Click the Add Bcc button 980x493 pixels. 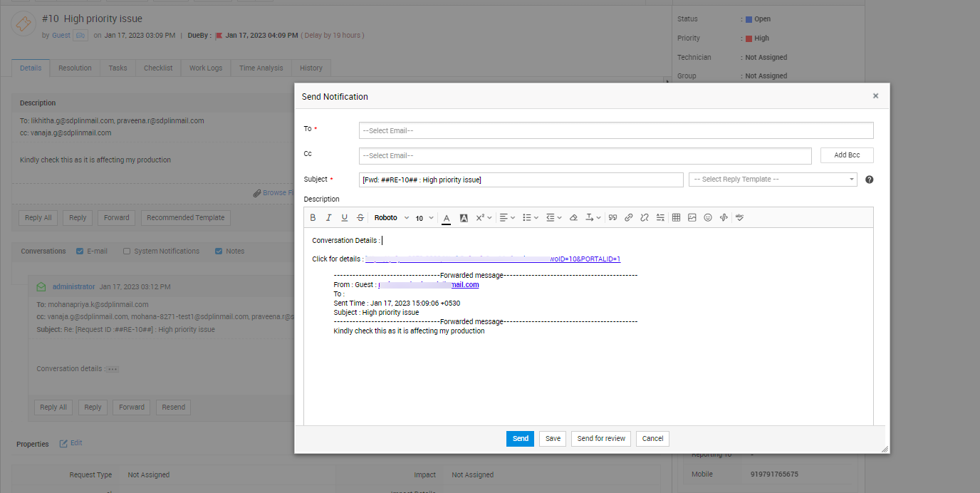pyautogui.click(x=847, y=155)
